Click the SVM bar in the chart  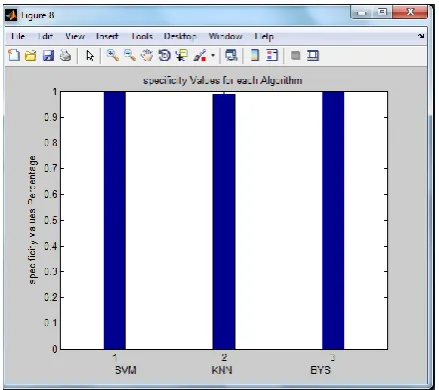coord(115,220)
